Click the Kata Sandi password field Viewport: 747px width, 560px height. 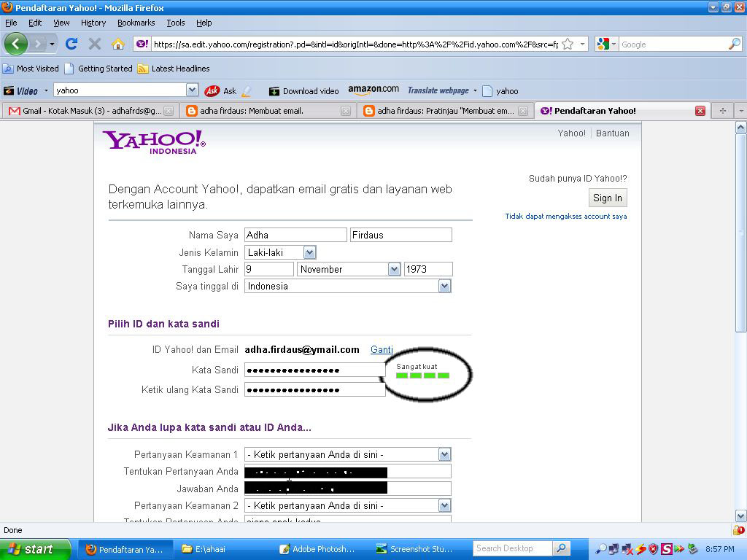[315, 370]
